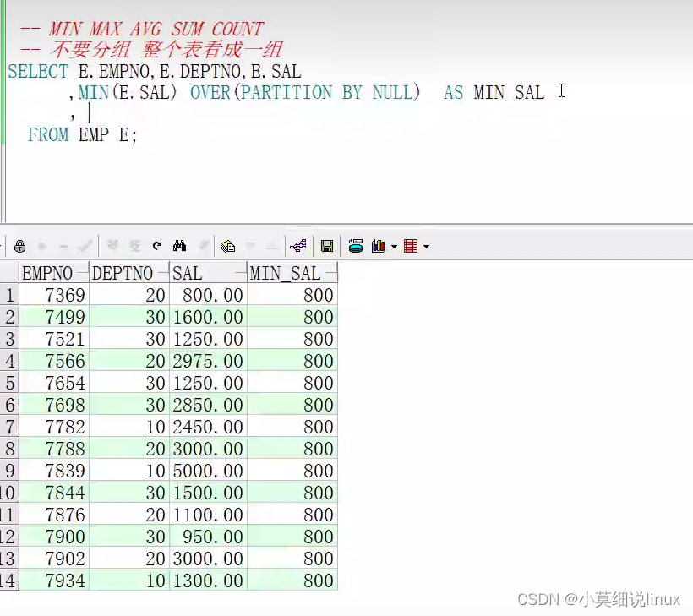Click the EMPNO cell 7566
693x616 pixels.
(x=54, y=361)
